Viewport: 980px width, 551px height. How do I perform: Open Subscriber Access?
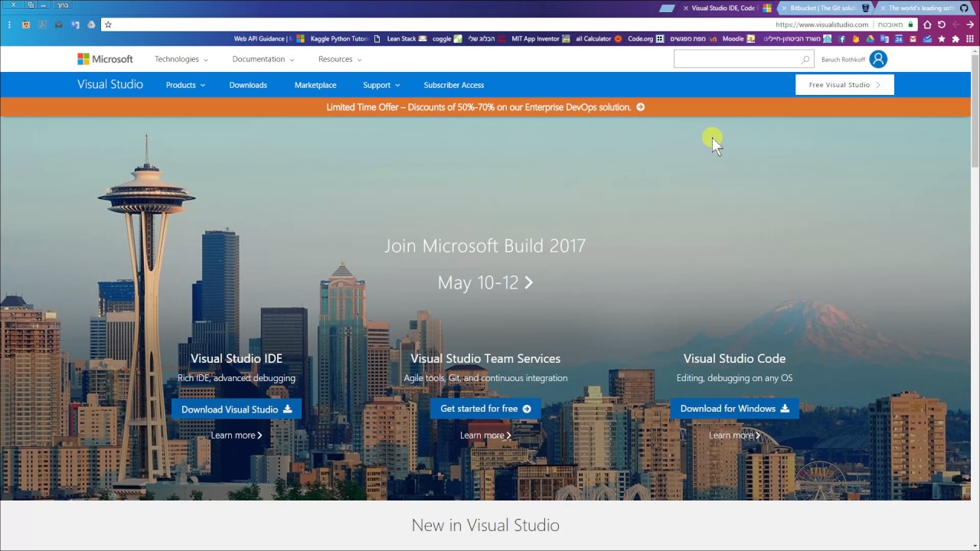click(454, 85)
